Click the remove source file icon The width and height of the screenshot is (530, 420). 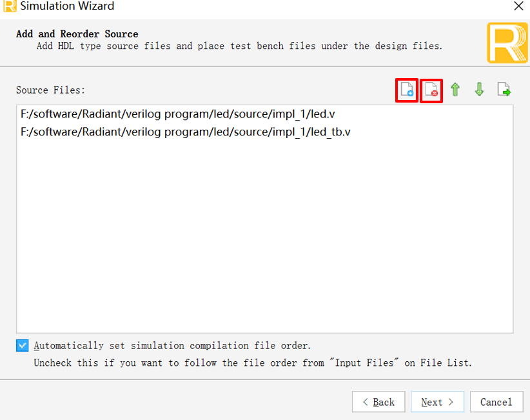431,90
